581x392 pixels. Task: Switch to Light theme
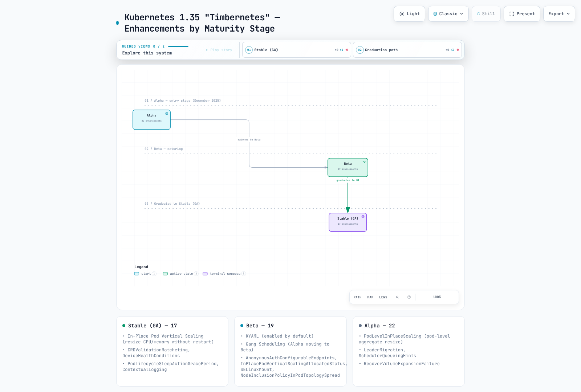(x=409, y=14)
